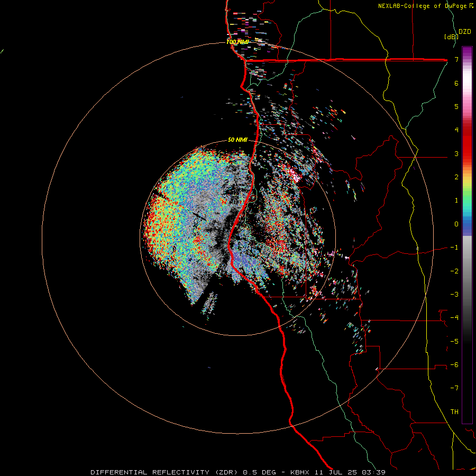Click the -1 value on color scale
Viewport: 476px width, 476px height.
[454, 248]
